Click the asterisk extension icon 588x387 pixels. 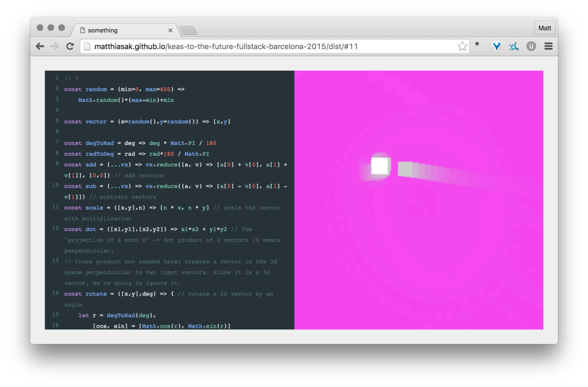click(477, 46)
